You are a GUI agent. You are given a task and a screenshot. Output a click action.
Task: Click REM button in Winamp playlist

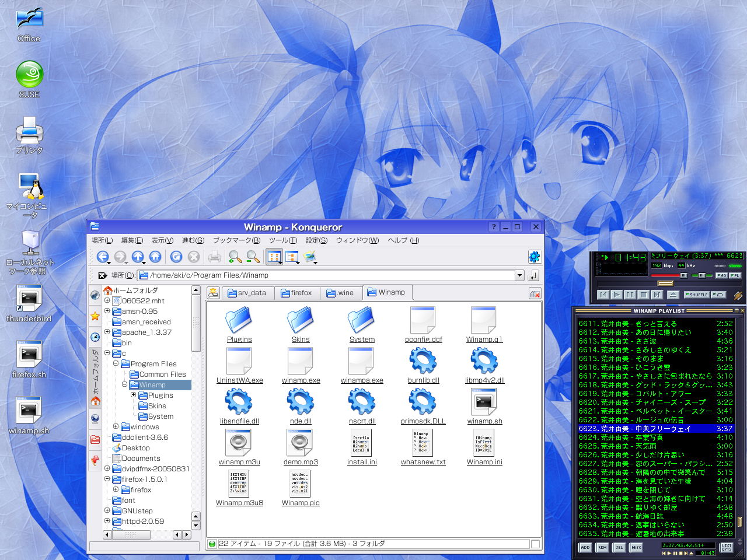[x=602, y=547]
